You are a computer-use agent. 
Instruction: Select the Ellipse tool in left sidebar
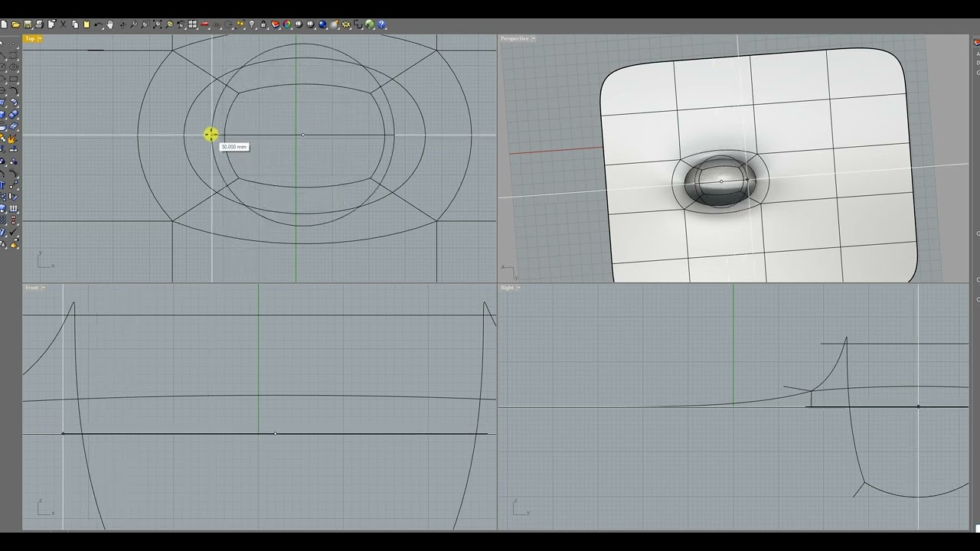pyautogui.click(x=13, y=67)
